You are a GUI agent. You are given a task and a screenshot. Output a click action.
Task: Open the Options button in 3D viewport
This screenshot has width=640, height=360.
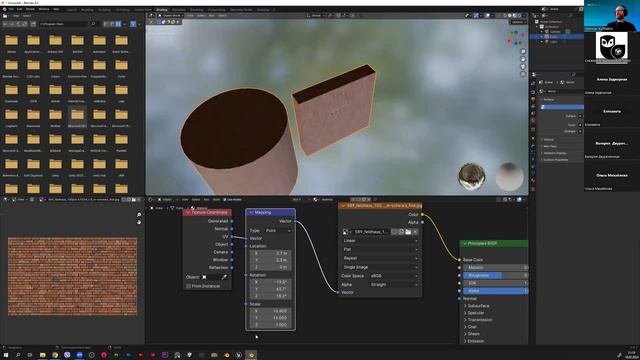[x=518, y=22]
